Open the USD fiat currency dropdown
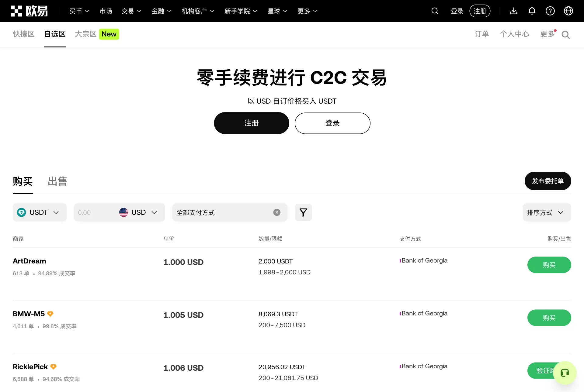Viewport: 584px width, 392px height. point(138,212)
